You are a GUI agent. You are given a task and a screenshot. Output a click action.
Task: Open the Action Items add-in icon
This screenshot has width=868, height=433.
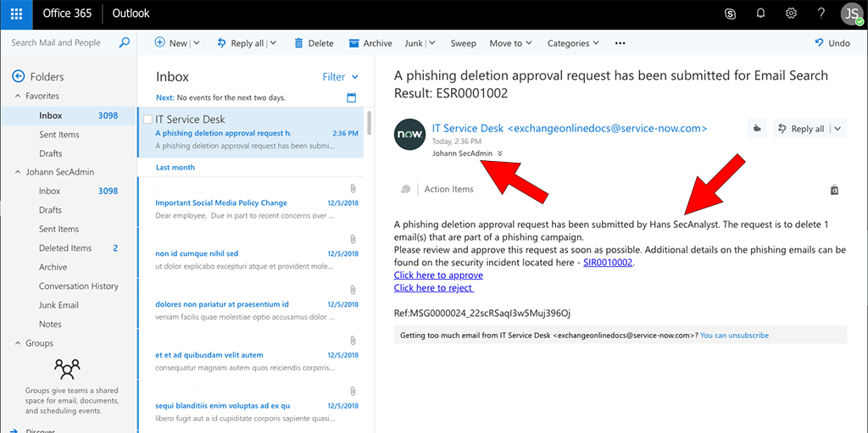406,189
